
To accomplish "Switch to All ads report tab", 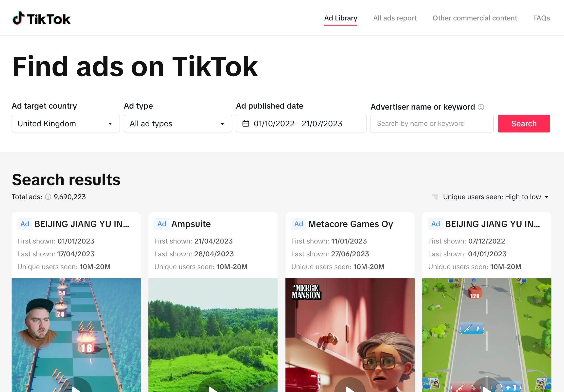I will 395,18.
